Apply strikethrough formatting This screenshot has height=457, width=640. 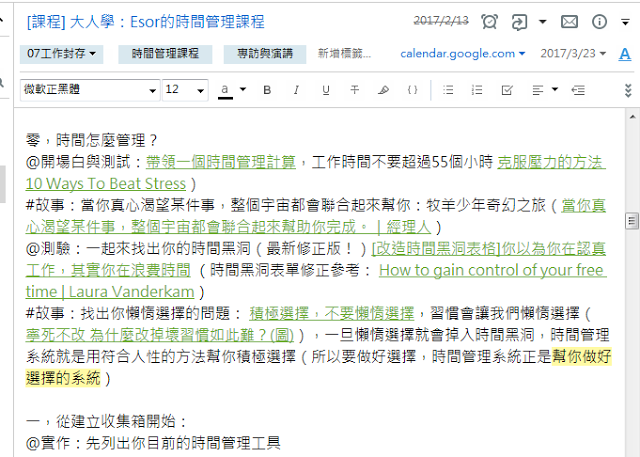(354, 90)
